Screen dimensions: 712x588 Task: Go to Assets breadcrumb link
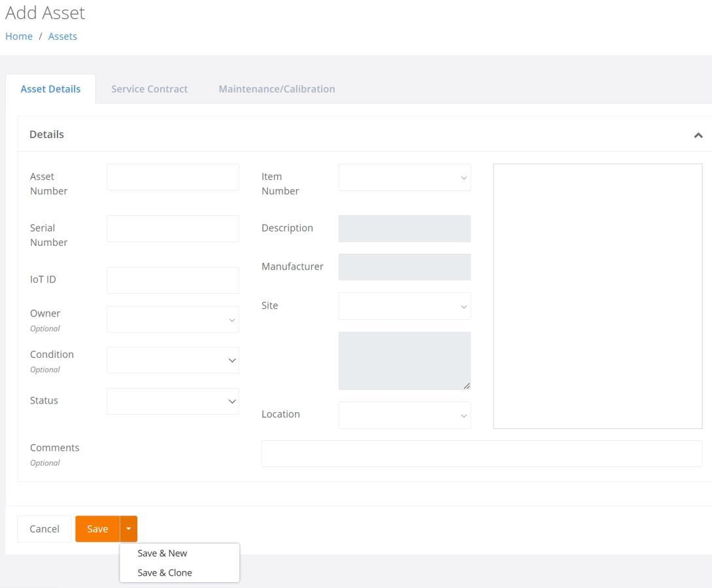pos(63,37)
